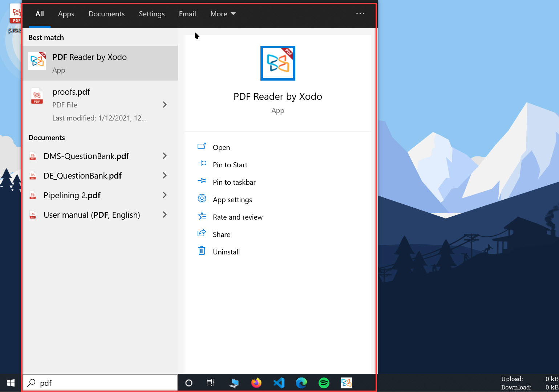Click the Open action for Xodo
The height and width of the screenshot is (392, 559).
(221, 147)
